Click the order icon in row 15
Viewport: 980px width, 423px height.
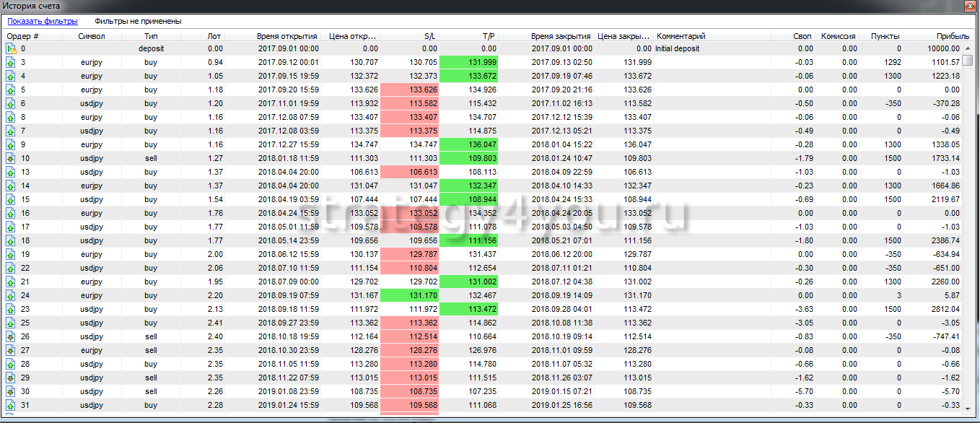coord(11,199)
